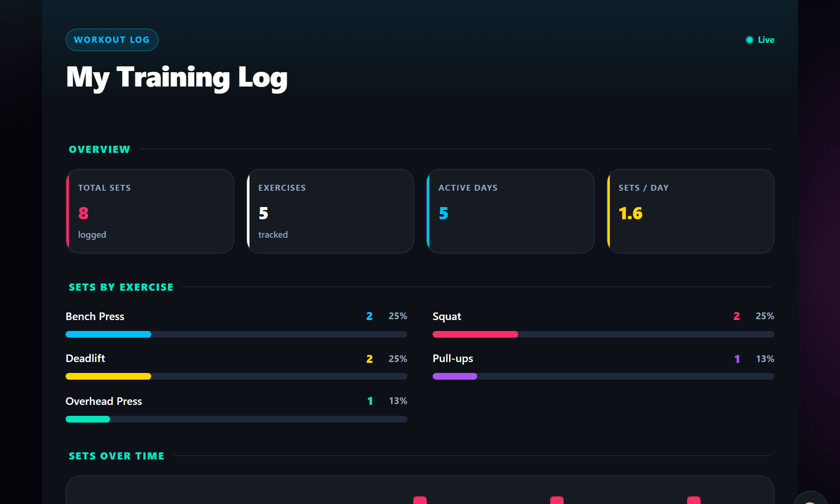Click the Overhead Press teal progress bar
The width and height of the screenshot is (840, 504).
(88, 419)
